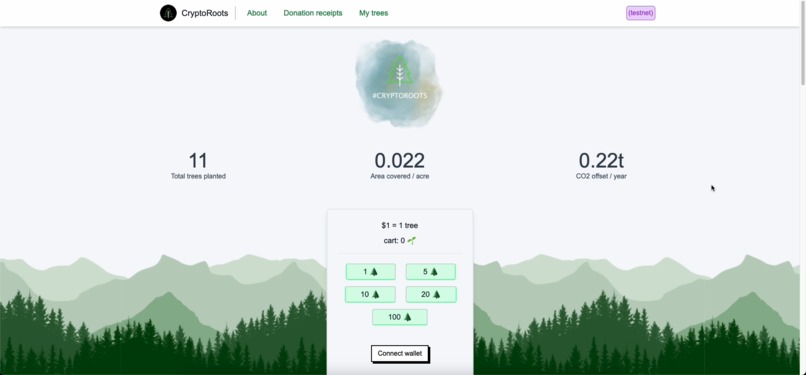Viewport: 806px width, 375px height.
Task: Click the 'CO2 offset / year' label
Action: pos(601,176)
